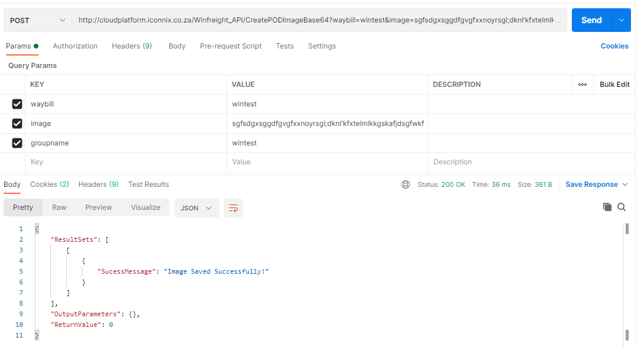Click the wrap lines icon in response toolbar
Image resolution: width=644 pixels, height=347 pixels.
(x=233, y=208)
